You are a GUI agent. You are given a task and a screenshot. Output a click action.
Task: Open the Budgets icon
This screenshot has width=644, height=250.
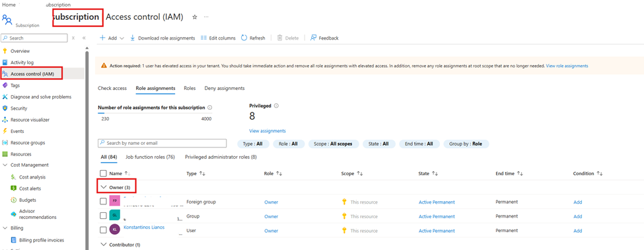pos(13,200)
